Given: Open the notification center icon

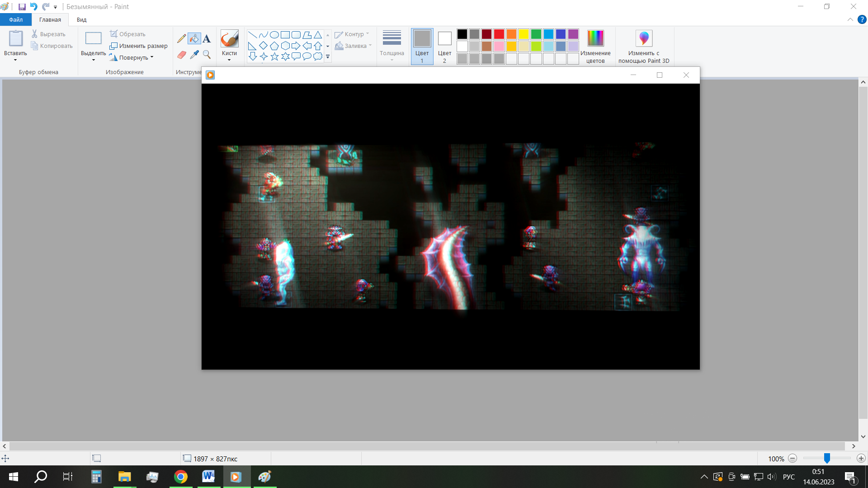Looking at the screenshot, I should pos(850,477).
